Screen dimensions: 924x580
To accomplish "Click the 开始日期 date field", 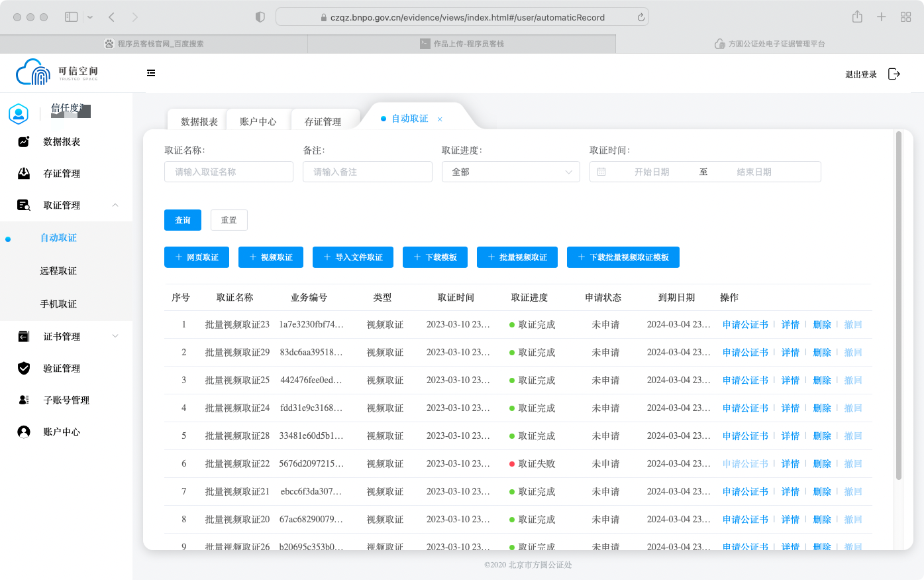I will (652, 172).
